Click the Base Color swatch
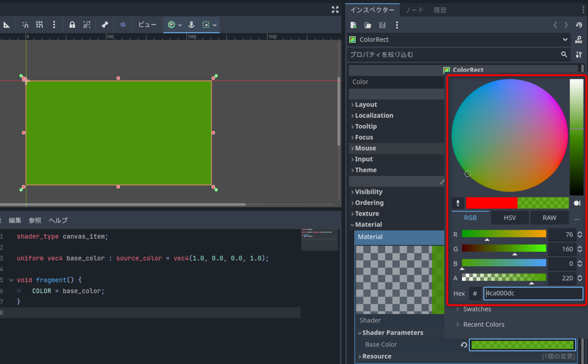The image size is (588, 364). pos(522,344)
